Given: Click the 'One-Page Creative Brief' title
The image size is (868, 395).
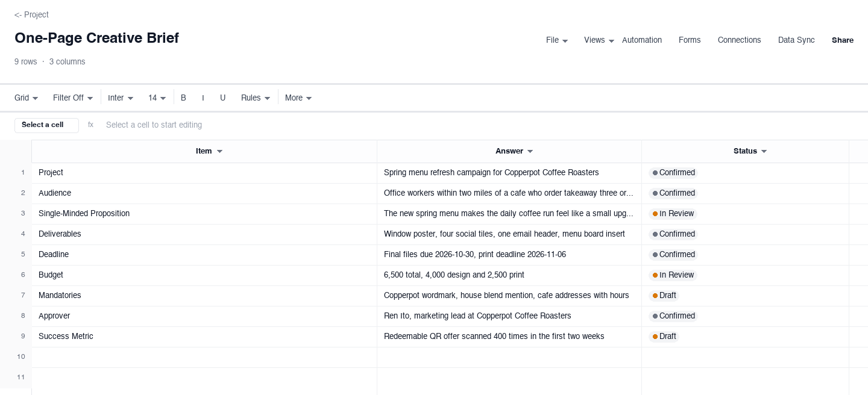Looking at the screenshot, I should [x=96, y=38].
